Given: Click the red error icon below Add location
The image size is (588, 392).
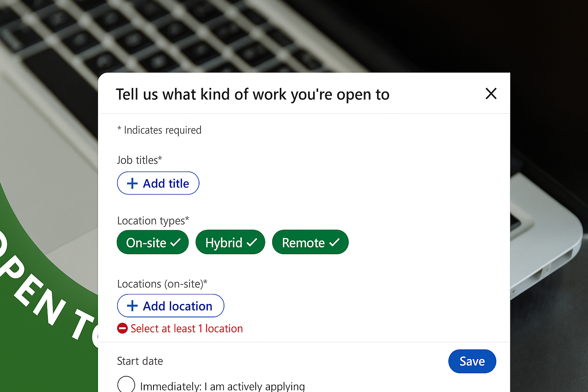Looking at the screenshot, I should pos(122,328).
